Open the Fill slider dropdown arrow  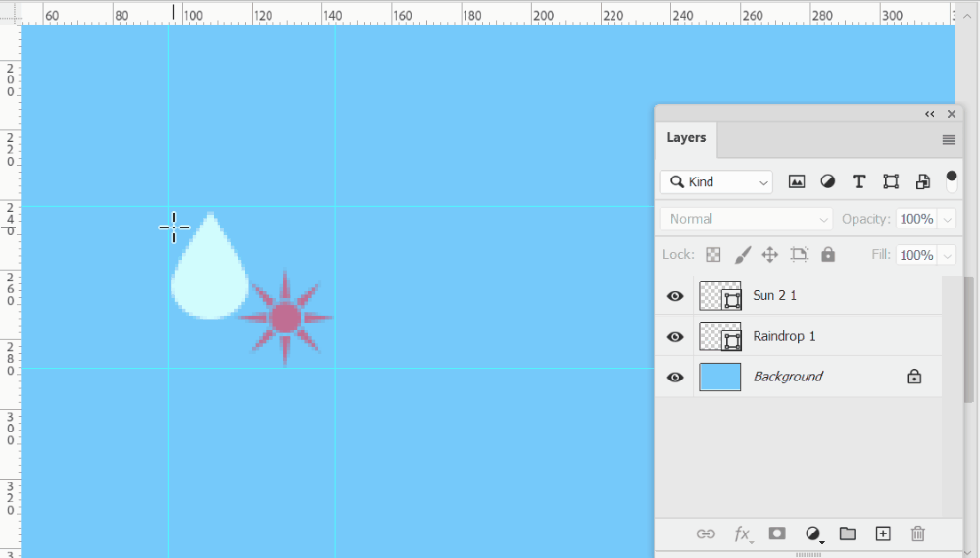(948, 255)
